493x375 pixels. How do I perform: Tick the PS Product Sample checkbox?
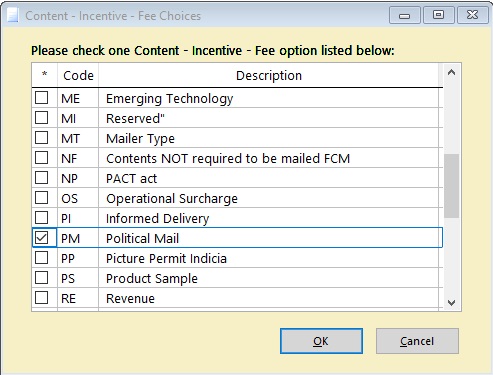(41, 278)
